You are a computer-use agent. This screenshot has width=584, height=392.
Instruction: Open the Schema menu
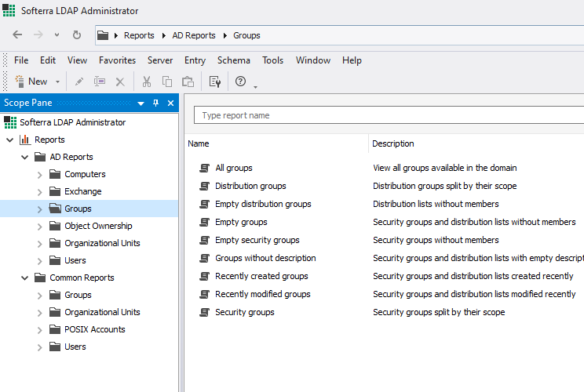pos(234,60)
